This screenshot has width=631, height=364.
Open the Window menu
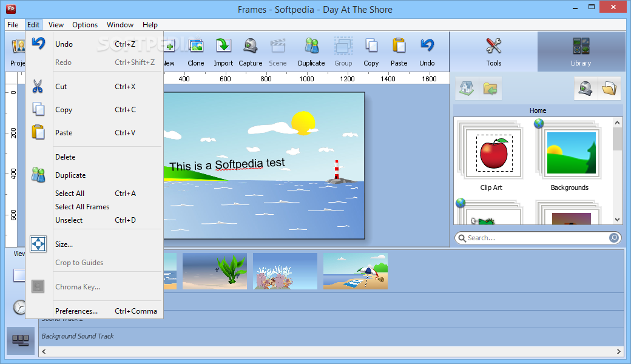[x=120, y=25]
